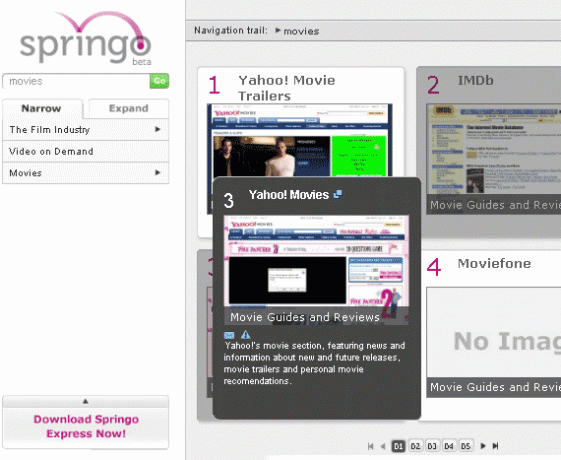Open Yahoo! Movies in new window icon
Image resolution: width=561 pixels, height=460 pixels.
point(337,194)
